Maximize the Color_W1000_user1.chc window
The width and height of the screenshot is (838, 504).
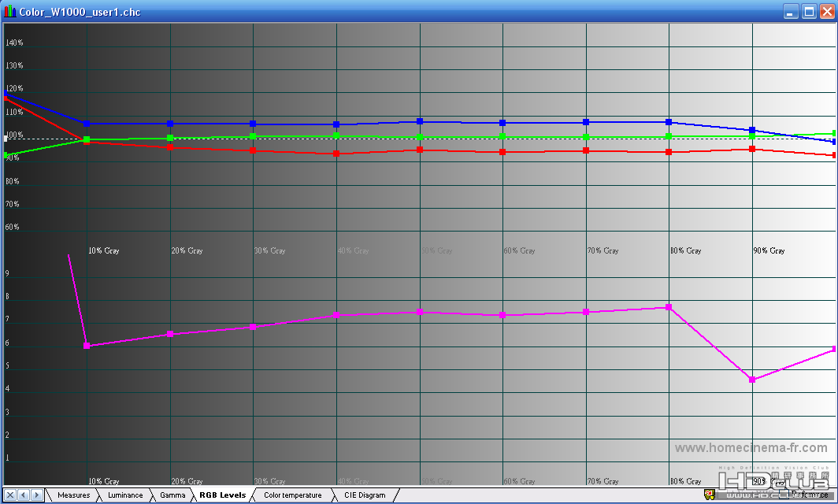[x=809, y=11]
